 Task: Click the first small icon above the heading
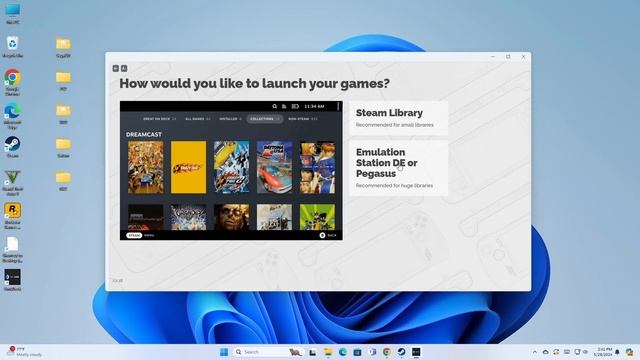click(116, 68)
